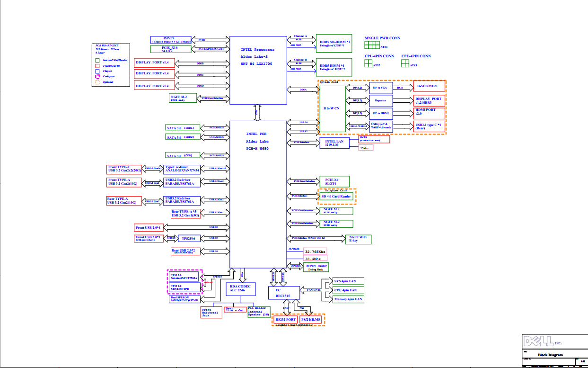Click the DDR5 SO-DIMM memory block
Screen dimensions: 588x368
[335, 44]
